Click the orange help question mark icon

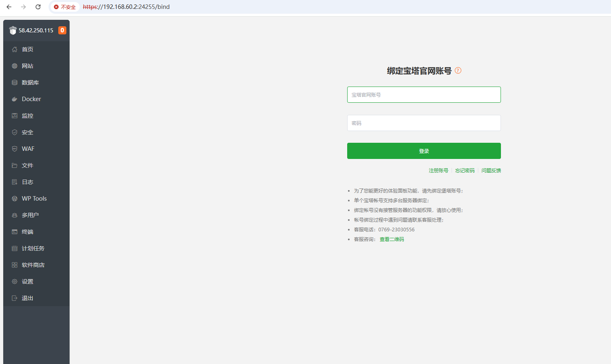point(458,70)
